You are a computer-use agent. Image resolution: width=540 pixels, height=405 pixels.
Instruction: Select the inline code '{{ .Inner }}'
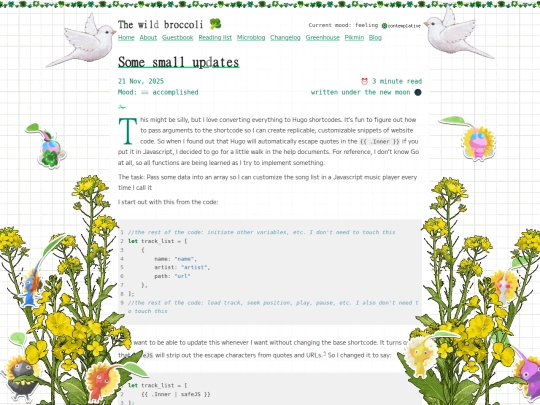(x=380, y=141)
